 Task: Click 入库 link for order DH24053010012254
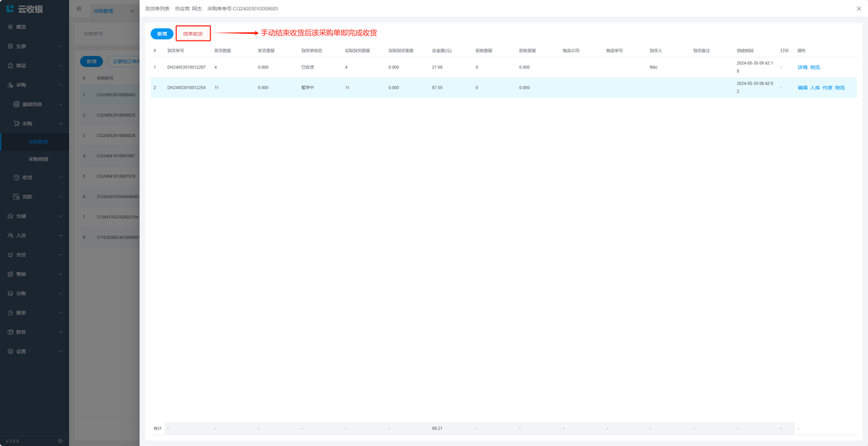815,88
